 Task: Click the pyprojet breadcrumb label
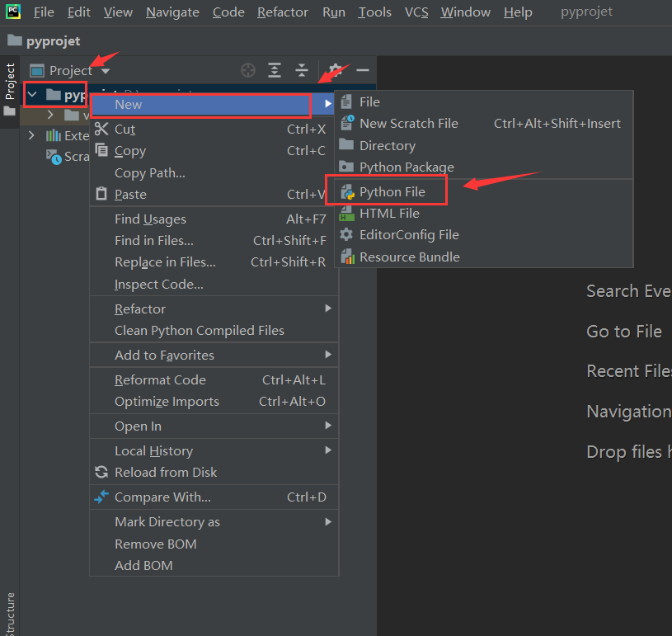click(x=53, y=41)
